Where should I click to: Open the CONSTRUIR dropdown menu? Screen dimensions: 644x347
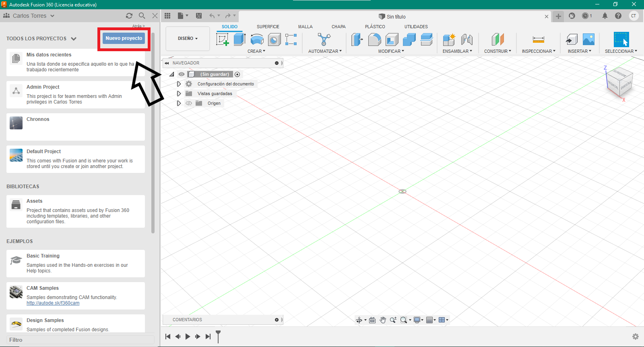497,51
